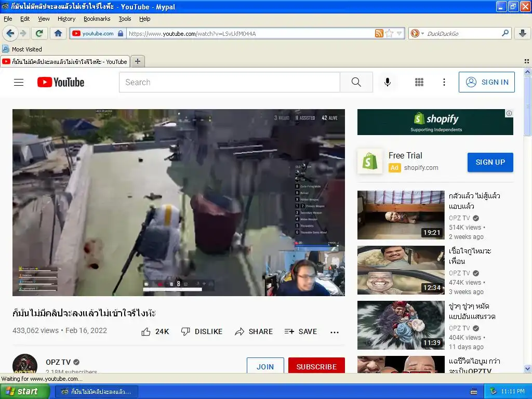This screenshot has height=399, width=532.
Task: Click the JOIN membership button
Action: pyautogui.click(x=265, y=366)
